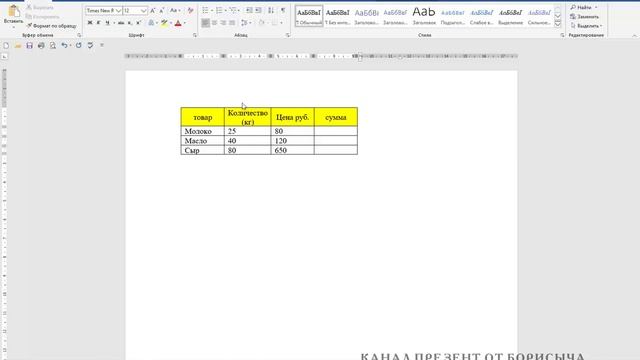The image size is (640, 360).
Task: Undo last action arrow icon
Action: (64, 46)
